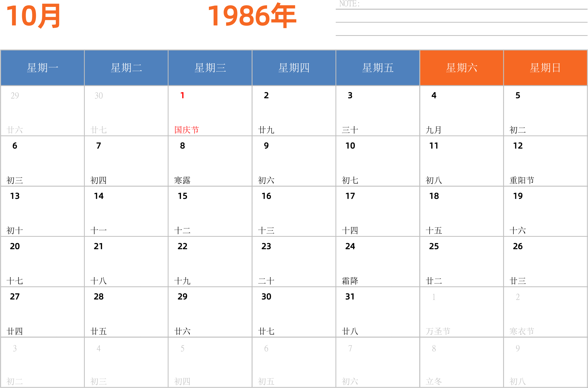Click the date 14

[x=99, y=196]
